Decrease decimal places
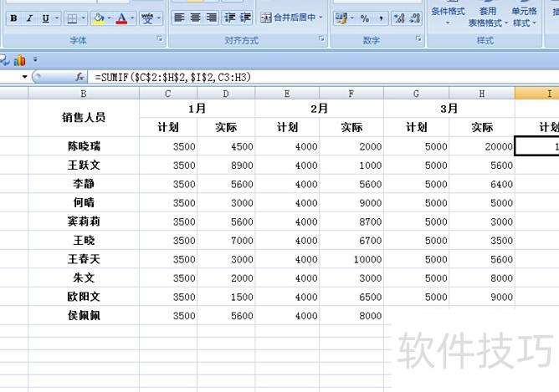559x392 pixels. click(415, 18)
